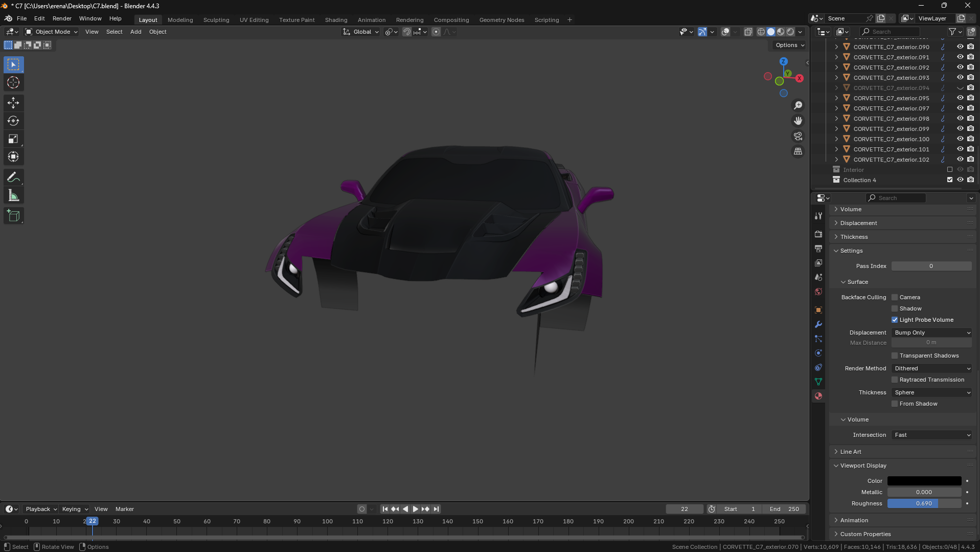Viewport: 980px width, 552px height.
Task: Enable Transparent Shadows checkbox
Action: 895,356
